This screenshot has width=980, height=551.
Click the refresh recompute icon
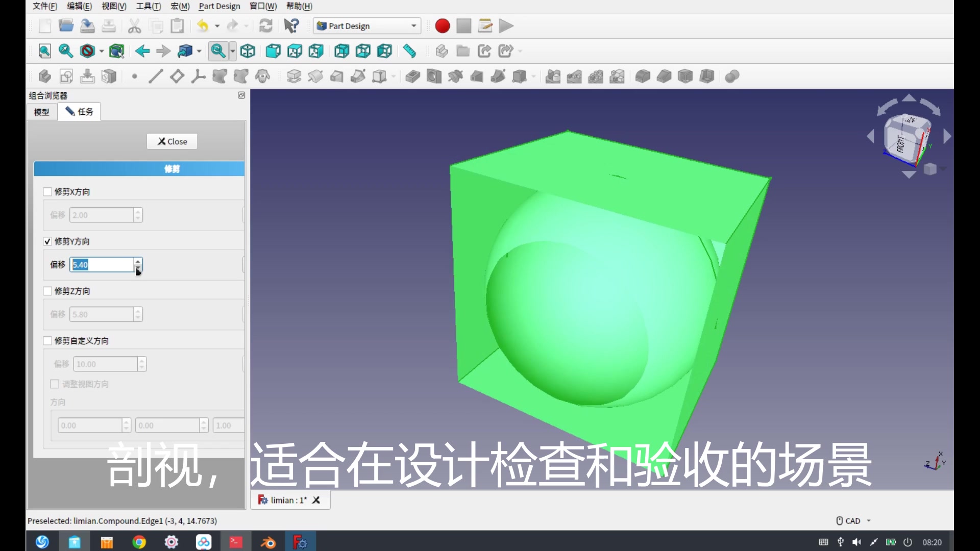click(x=265, y=26)
